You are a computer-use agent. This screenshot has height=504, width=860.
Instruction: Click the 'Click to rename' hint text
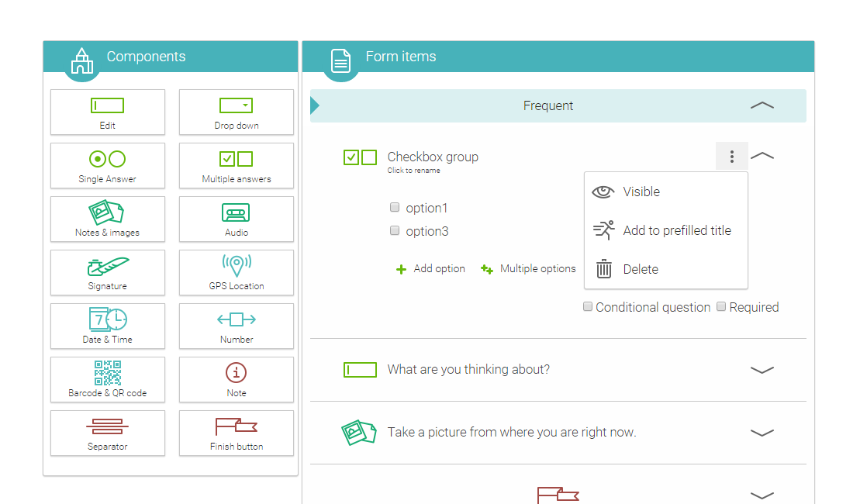(413, 171)
